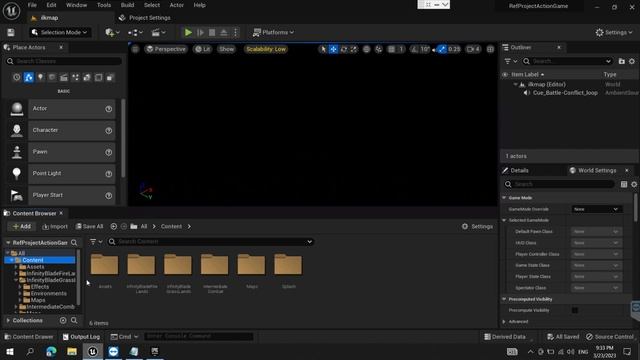Expand the Advanced section in World Settings
The height and width of the screenshot is (360, 640).
click(504, 322)
